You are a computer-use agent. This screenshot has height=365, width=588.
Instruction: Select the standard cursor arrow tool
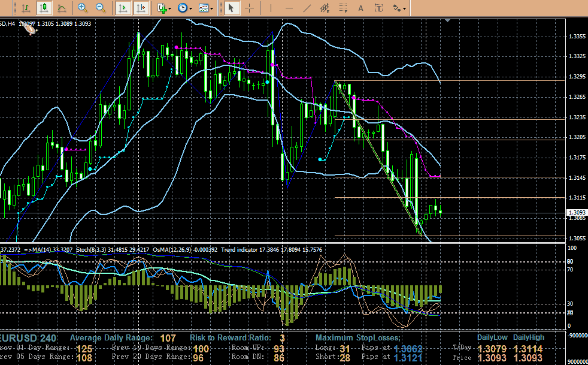(x=232, y=8)
